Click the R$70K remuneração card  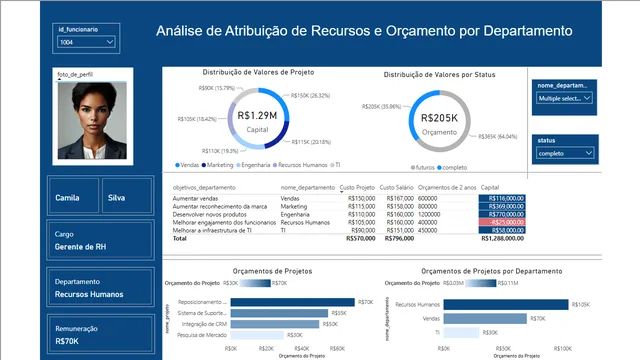click(x=100, y=334)
